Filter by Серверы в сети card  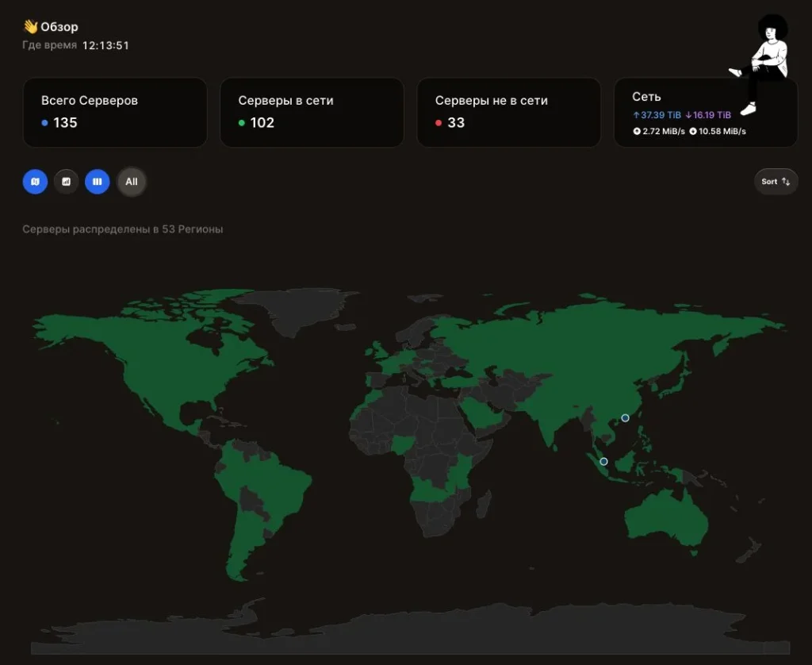pos(312,113)
